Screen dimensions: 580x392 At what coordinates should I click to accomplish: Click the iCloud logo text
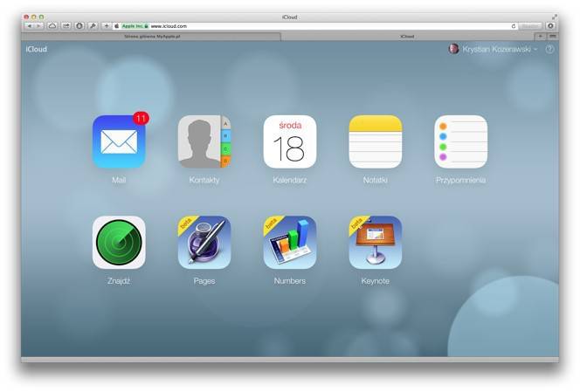pos(37,49)
